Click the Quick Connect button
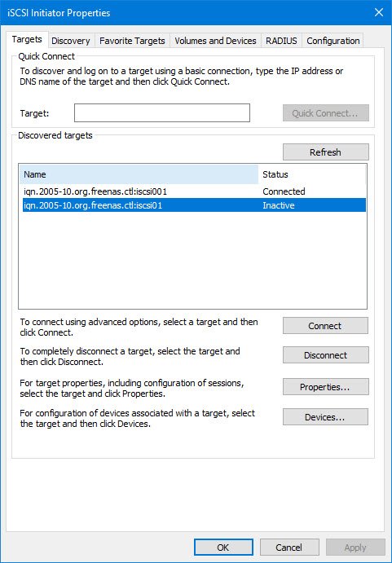Screen dimensions: 392x563 pyautogui.click(x=325, y=112)
